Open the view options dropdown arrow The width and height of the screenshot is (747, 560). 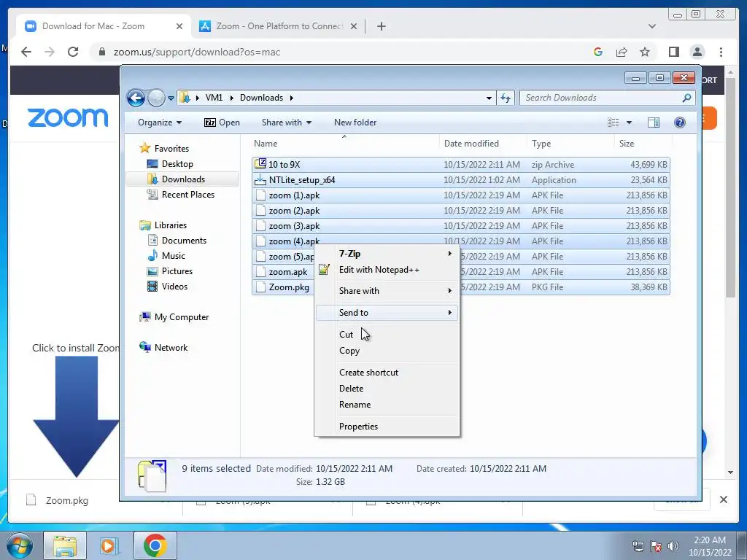click(x=629, y=122)
